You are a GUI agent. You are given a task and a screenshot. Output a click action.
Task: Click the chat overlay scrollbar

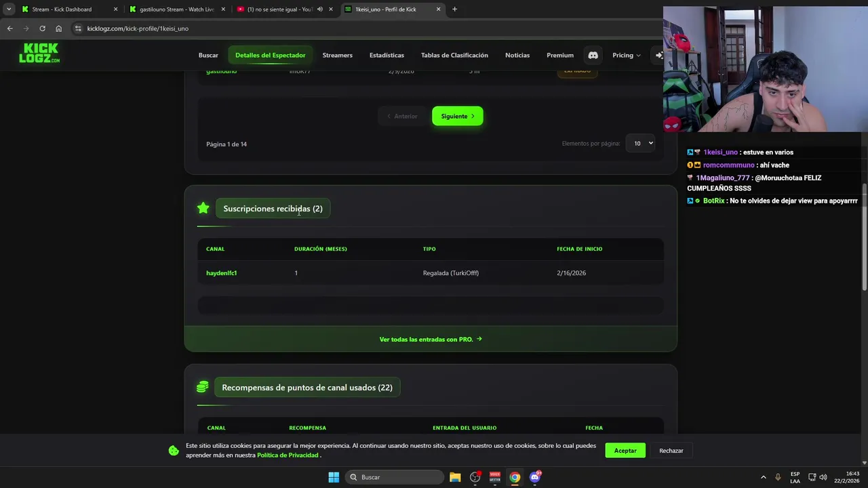coord(864,237)
